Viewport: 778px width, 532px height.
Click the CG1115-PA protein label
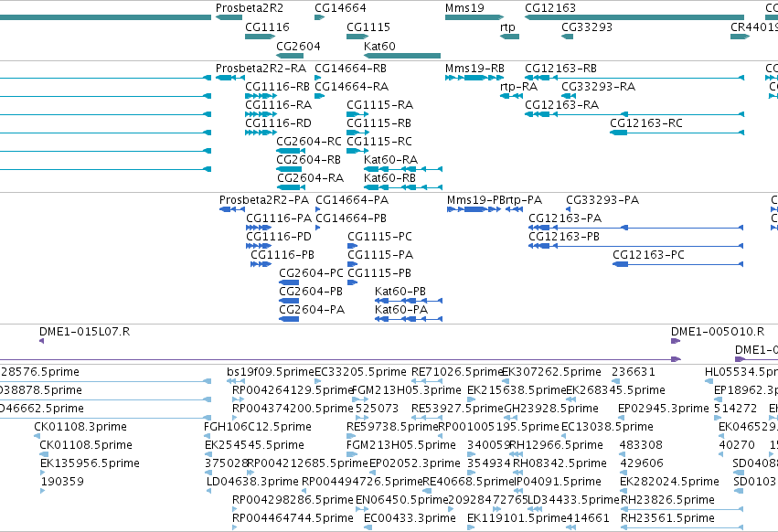pyautogui.click(x=380, y=255)
